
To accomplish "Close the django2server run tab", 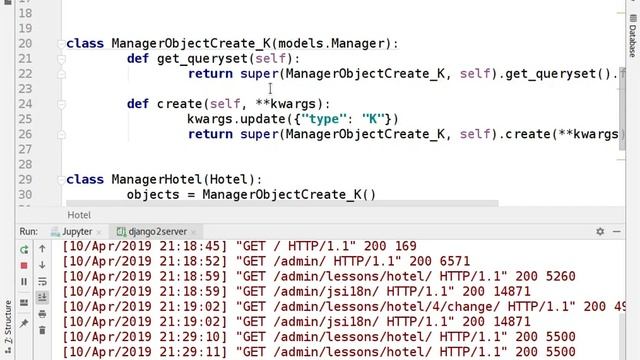I will (193, 232).
